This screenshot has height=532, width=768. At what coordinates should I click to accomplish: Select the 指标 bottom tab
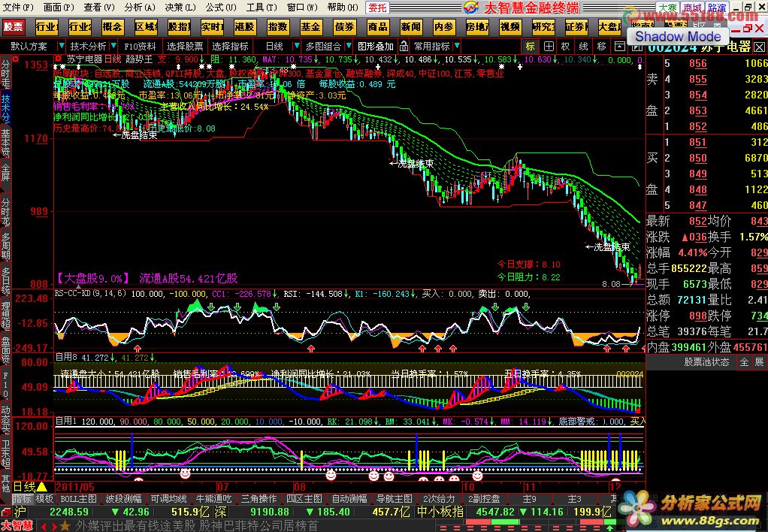pos(22,499)
